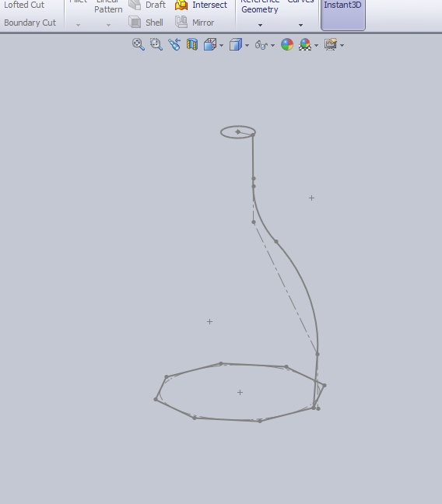The width and height of the screenshot is (442, 504).
Task: Click the Apply Scene icon
Action: point(305,44)
